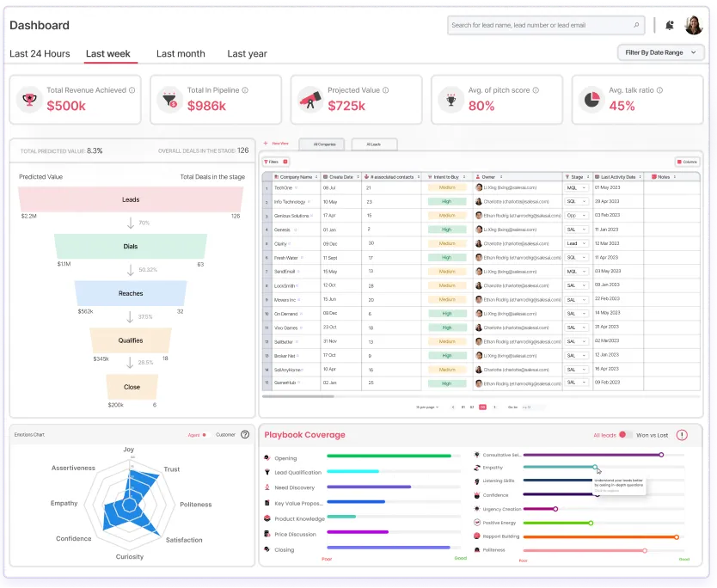Image resolution: width=717 pixels, height=588 pixels.
Task: Click the Projected Value info icon
Action: point(385,90)
